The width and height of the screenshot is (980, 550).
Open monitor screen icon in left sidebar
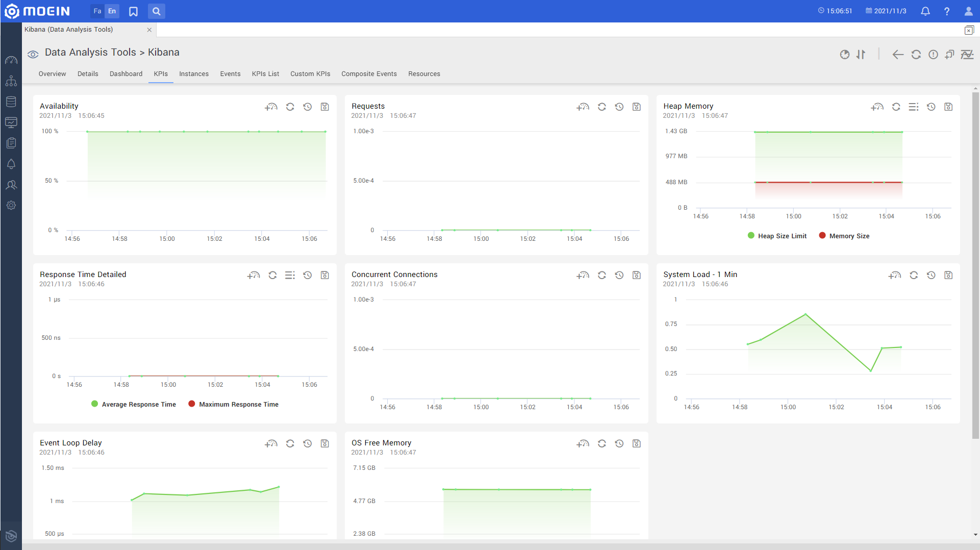(11, 122)
